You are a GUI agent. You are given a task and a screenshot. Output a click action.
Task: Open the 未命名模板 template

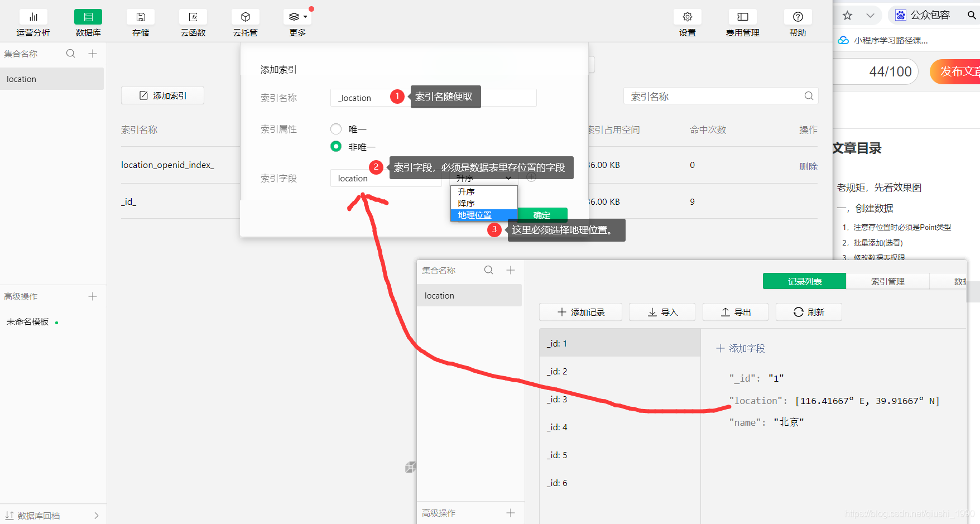[28, 322]
